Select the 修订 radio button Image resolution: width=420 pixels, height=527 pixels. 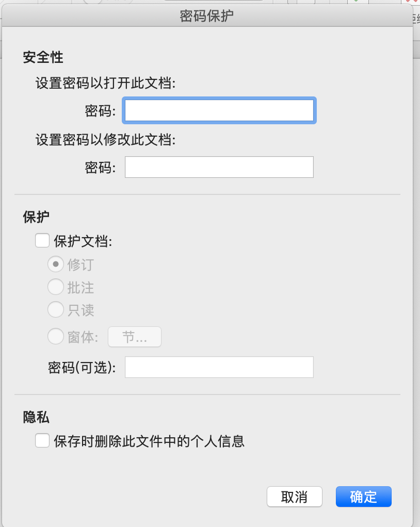point(56,264)
